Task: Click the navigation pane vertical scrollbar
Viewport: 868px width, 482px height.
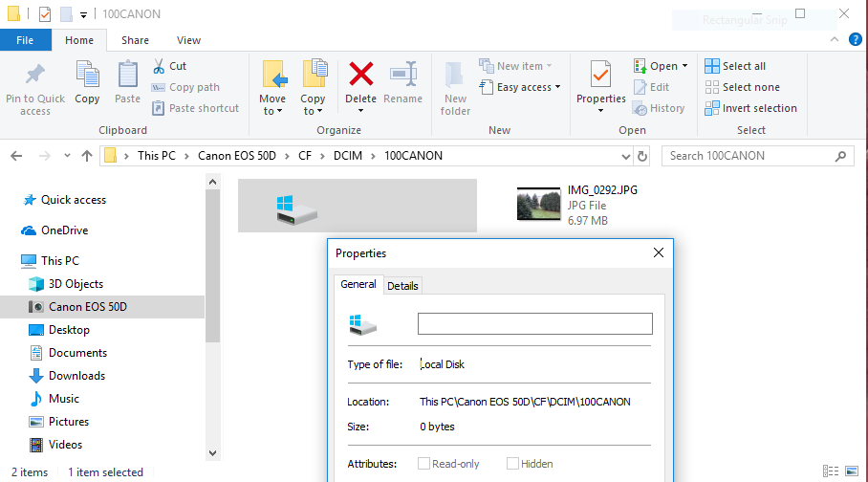Action: [x=213, y=287]
